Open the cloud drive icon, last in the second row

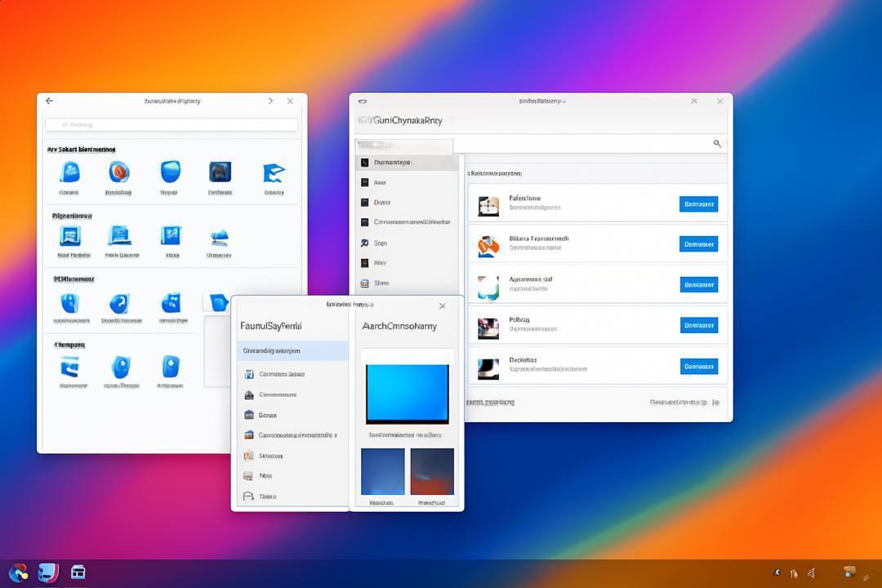(220, 238)
